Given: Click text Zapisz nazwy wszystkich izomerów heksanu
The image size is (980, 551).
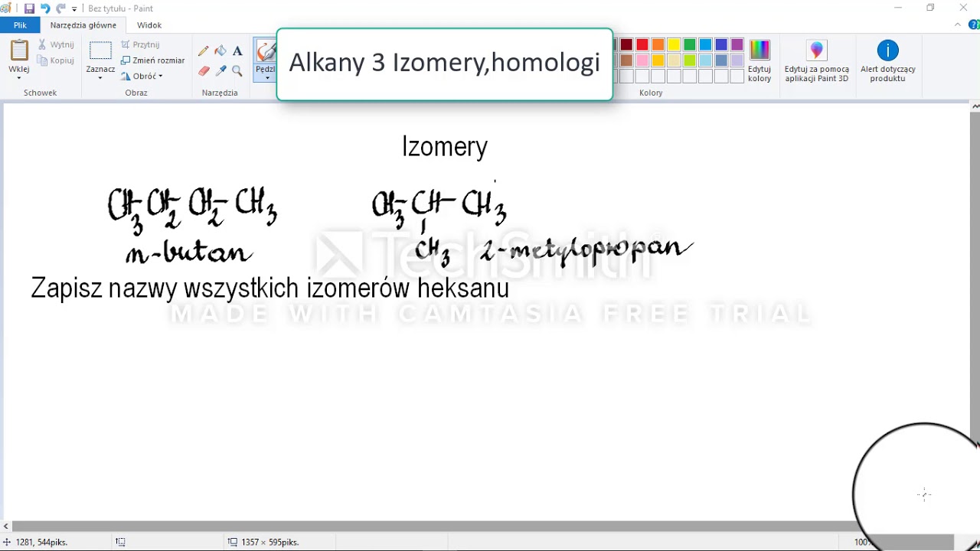Looking at the screenshot, I should click(x=269, y=288).
